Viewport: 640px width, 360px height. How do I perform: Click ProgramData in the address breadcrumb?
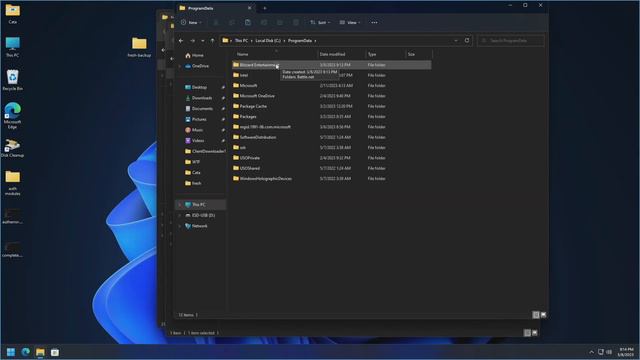tap(300, 40)
